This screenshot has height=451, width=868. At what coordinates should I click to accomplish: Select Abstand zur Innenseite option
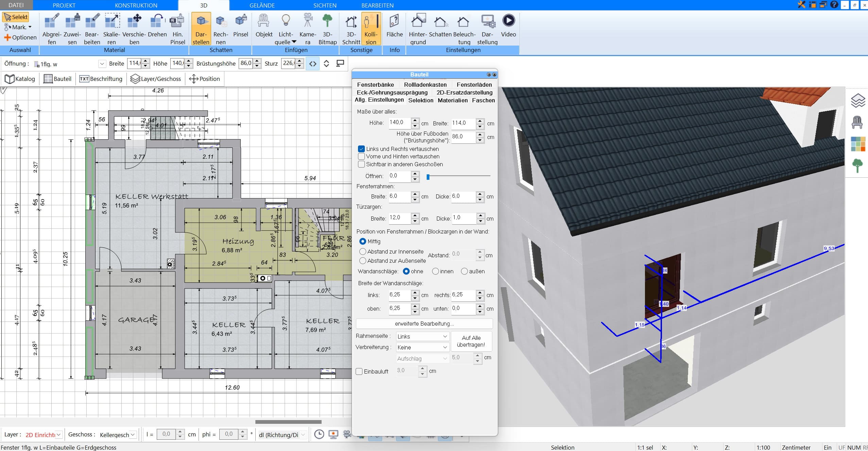tap(363, 251)
